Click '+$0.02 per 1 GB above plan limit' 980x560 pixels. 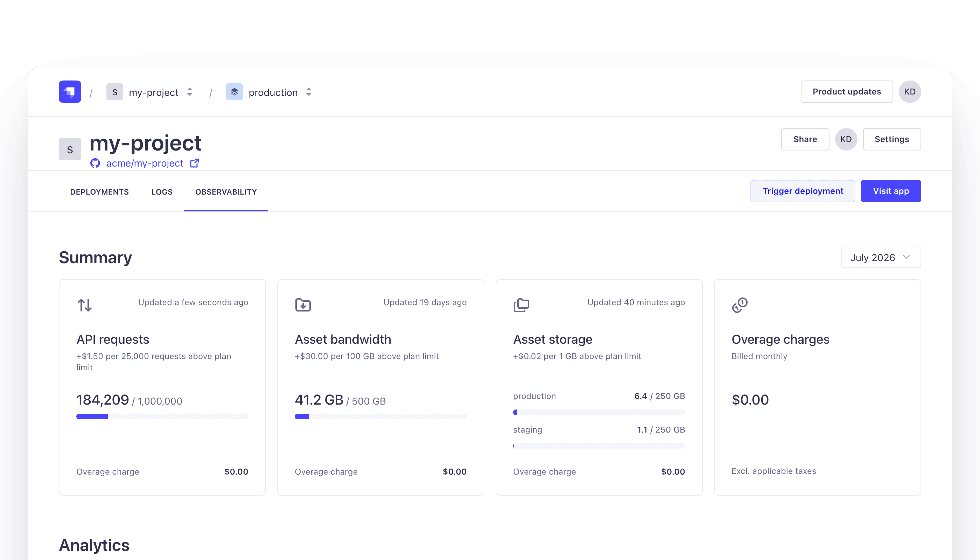pyautogui.click(x=577, y=356)
